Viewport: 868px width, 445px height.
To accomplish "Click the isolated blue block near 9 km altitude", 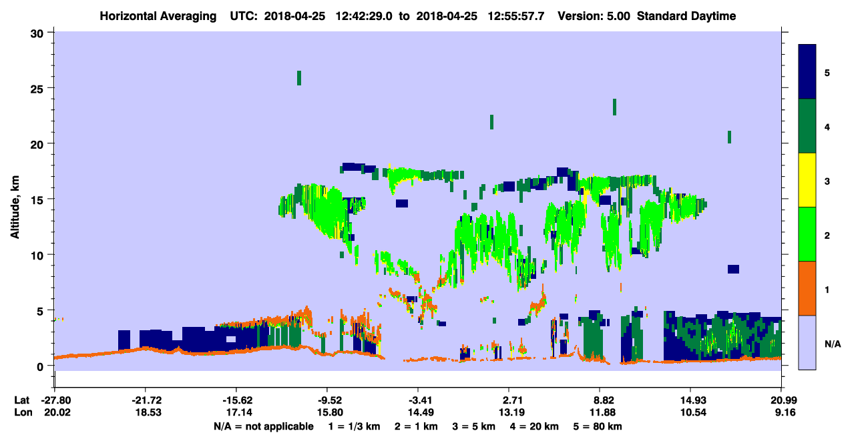I will tap(733, 269).
